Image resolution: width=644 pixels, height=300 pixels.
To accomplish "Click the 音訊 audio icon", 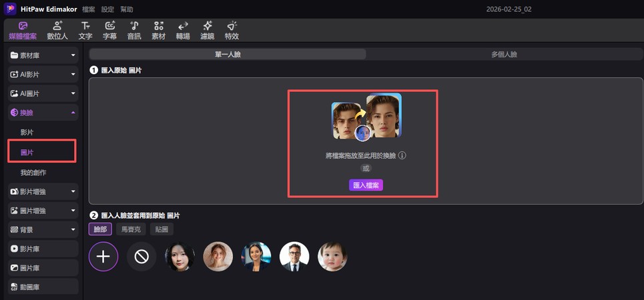I will [x=134, y=30].
